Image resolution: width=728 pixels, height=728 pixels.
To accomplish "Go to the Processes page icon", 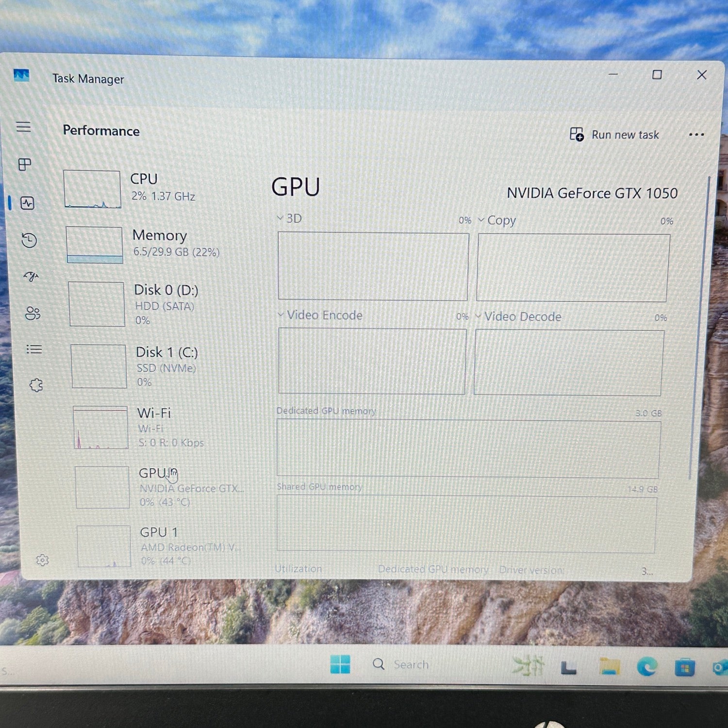I will coord(25,165).
